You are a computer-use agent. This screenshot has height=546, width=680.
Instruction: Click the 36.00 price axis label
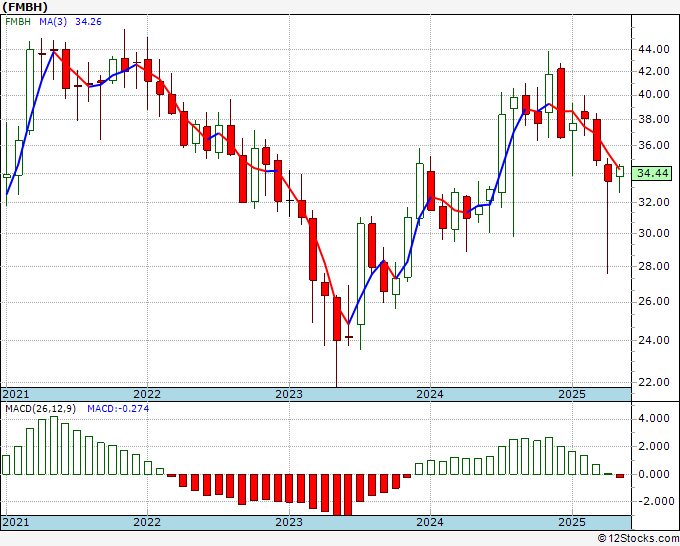[x=654, y=145]
